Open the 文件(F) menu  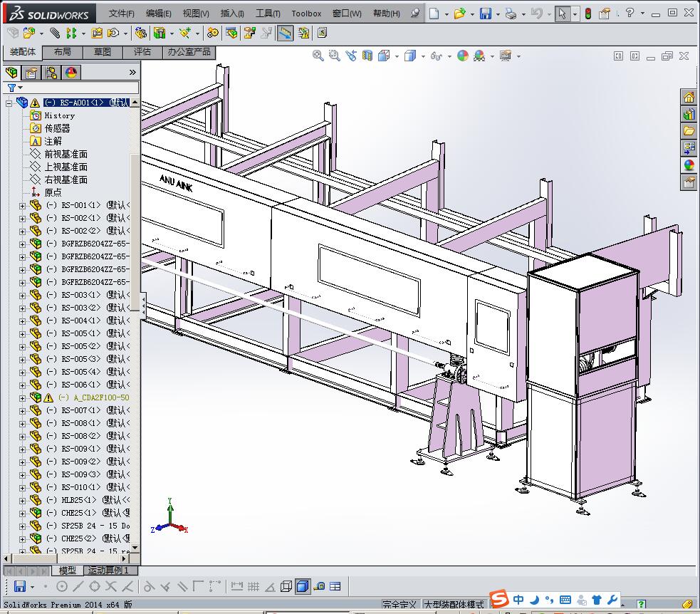click(122, 14)
